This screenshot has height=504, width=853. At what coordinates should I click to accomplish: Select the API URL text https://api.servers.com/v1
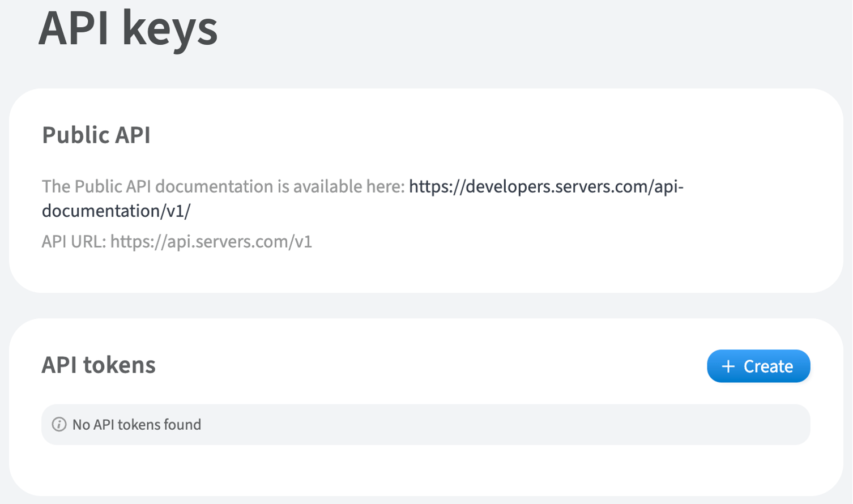pos(211,242)
